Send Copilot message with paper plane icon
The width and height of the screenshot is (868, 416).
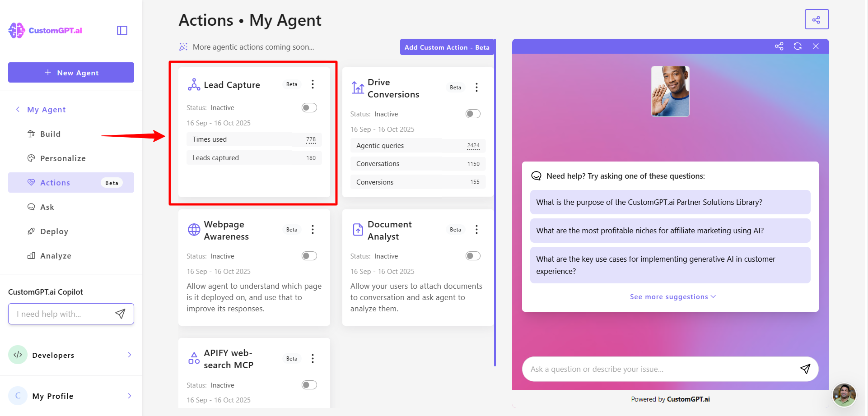pos(120,313)
